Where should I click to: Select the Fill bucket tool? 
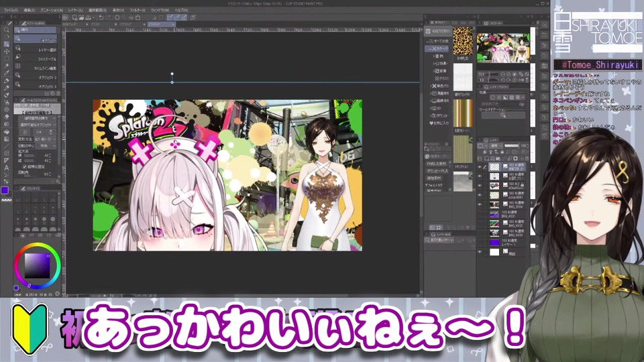tap(7, 131)
